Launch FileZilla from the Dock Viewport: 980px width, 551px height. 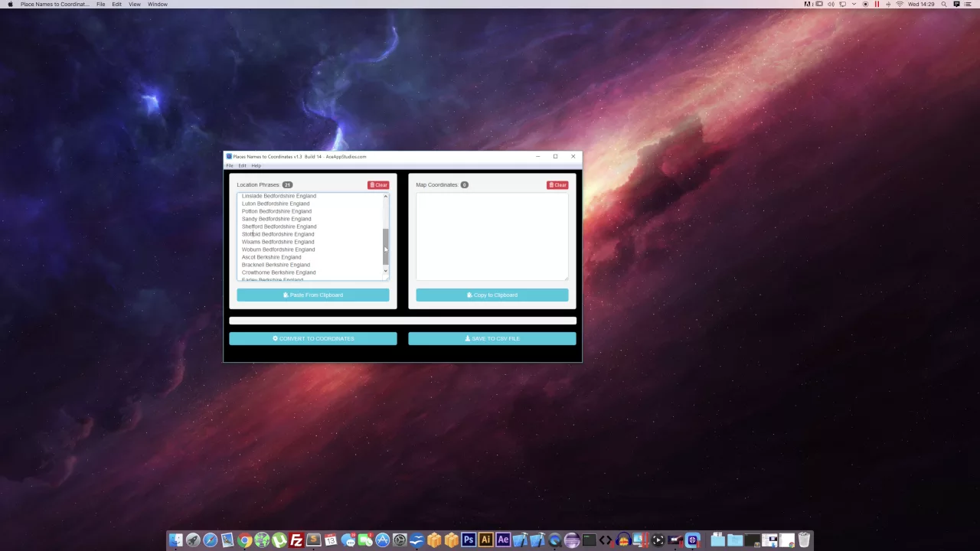pos(296,540)
